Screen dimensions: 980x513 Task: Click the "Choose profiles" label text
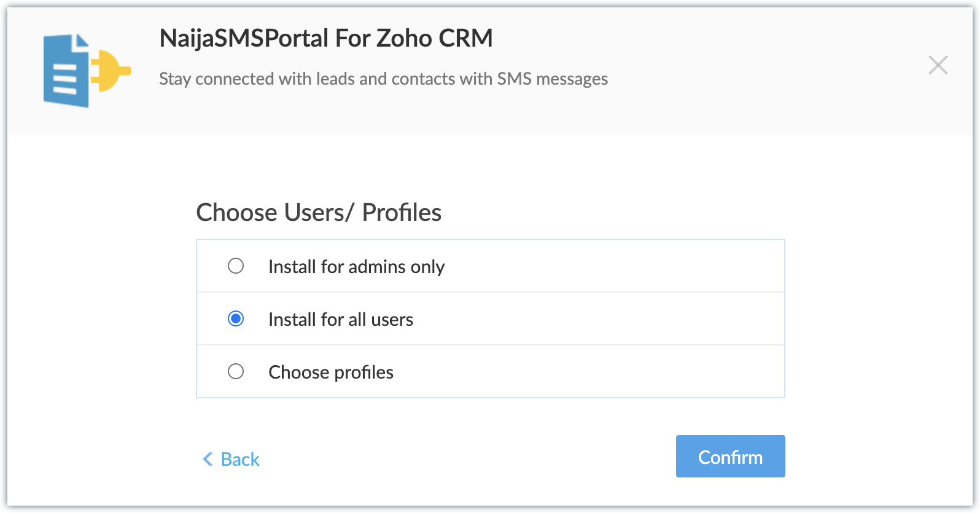point(331,372)
